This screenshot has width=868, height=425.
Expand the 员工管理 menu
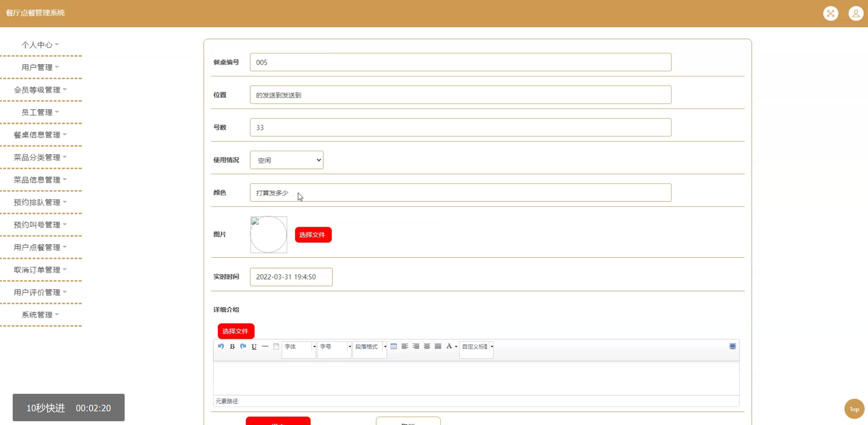(40, 113)
